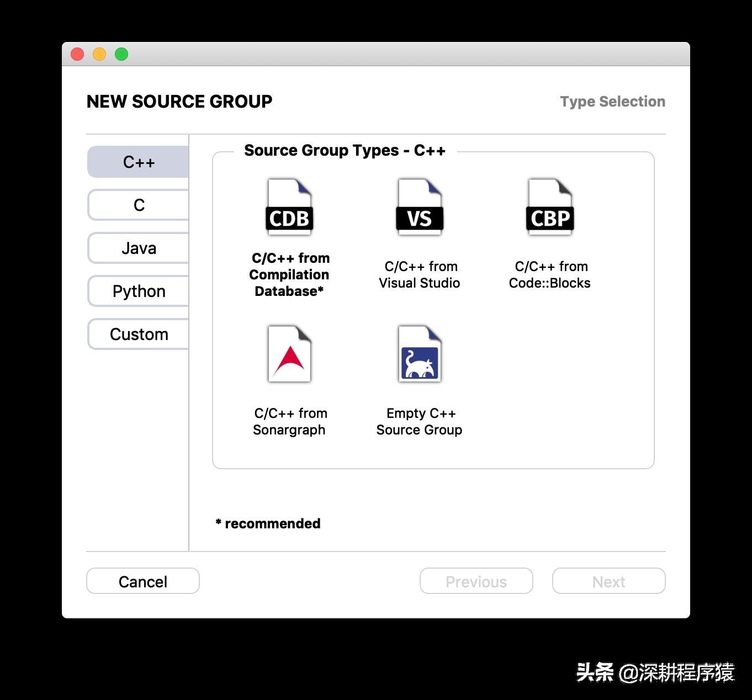Click the "C/C++ from Compilation Database*" label
Viewport: 752px width, 700px height.
[290, 274]
